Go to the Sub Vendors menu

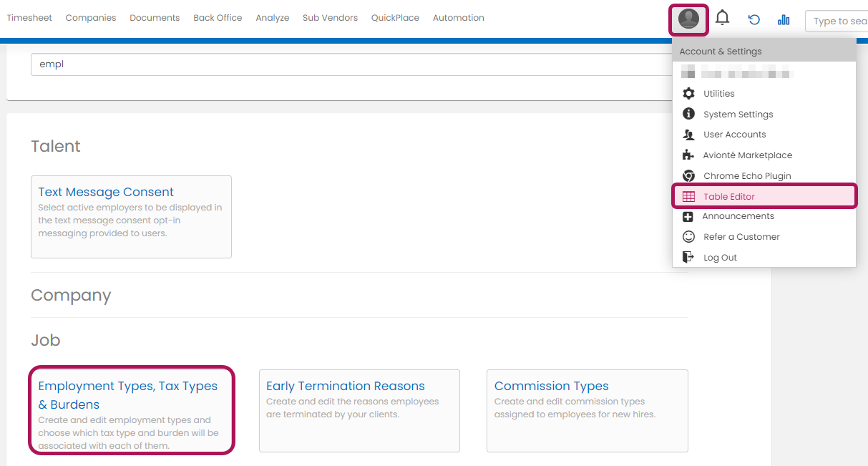coord(330,18)
